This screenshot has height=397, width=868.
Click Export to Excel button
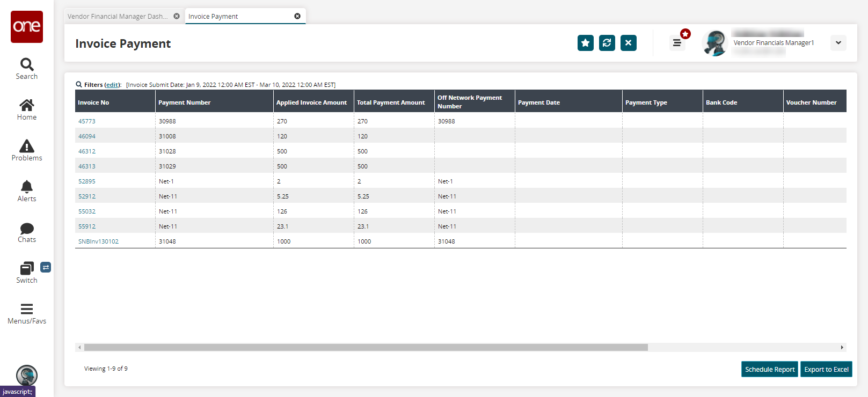pos(826,369)
